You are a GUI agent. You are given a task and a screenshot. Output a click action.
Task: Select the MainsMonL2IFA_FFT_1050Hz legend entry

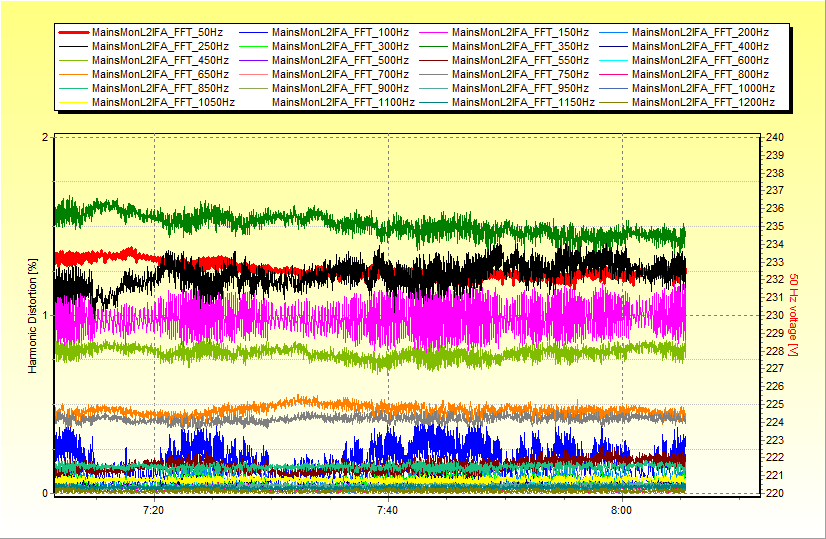pos(164,102)
